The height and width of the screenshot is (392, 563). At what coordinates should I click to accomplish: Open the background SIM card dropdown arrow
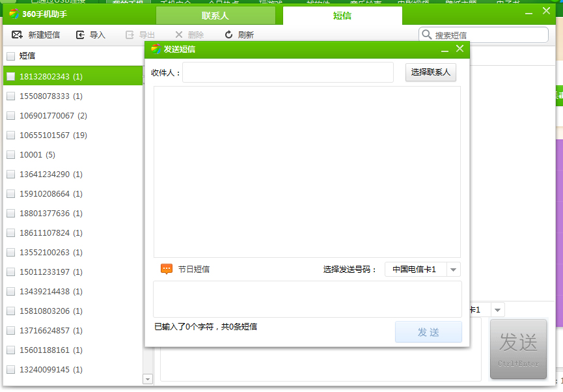coord(497,310)
